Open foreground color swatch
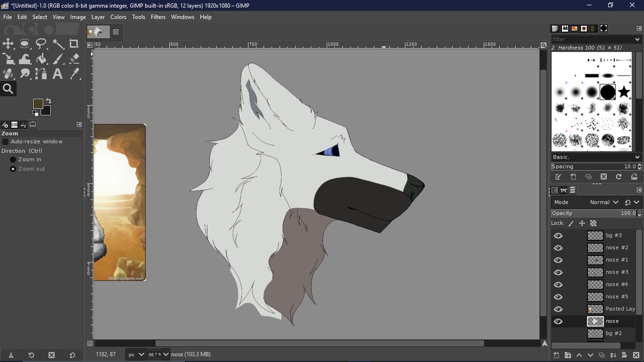 click(38, 104)
